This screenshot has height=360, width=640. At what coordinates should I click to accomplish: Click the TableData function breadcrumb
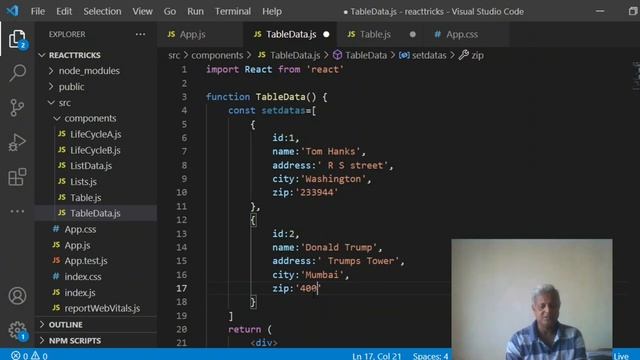coord(366,55)
